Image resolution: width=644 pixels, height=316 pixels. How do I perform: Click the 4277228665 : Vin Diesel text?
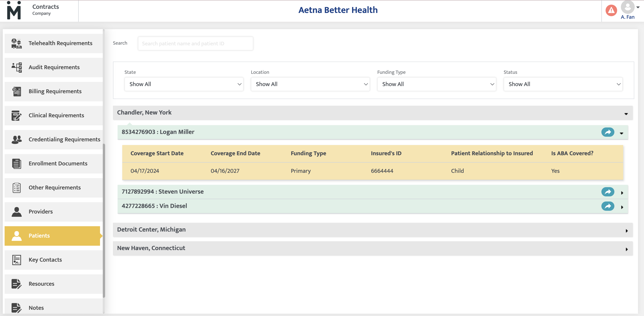(x=154, y=206)
